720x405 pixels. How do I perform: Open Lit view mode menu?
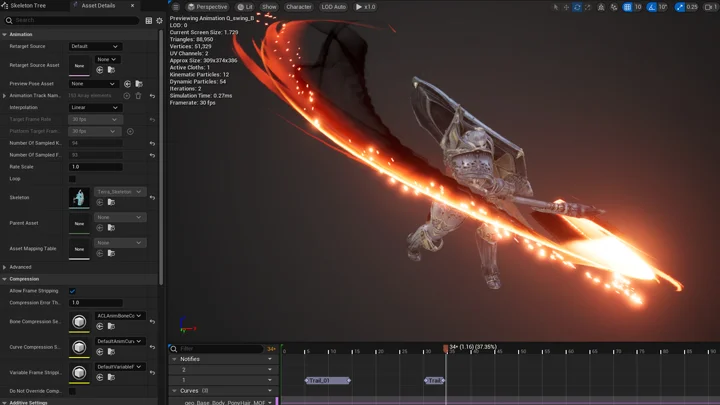[245, 7]
